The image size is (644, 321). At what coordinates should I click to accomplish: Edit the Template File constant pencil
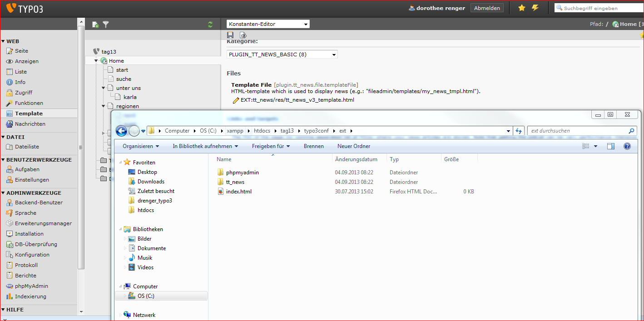[x=236, y=100]
